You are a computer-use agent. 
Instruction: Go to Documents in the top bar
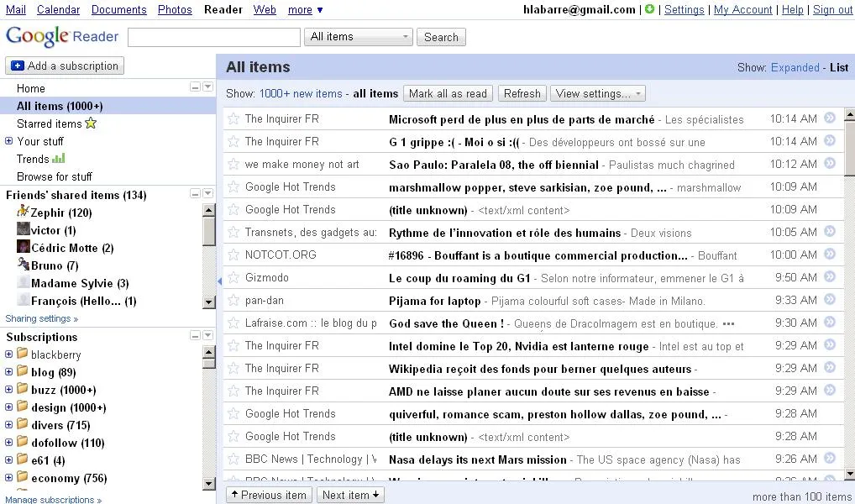119,10
